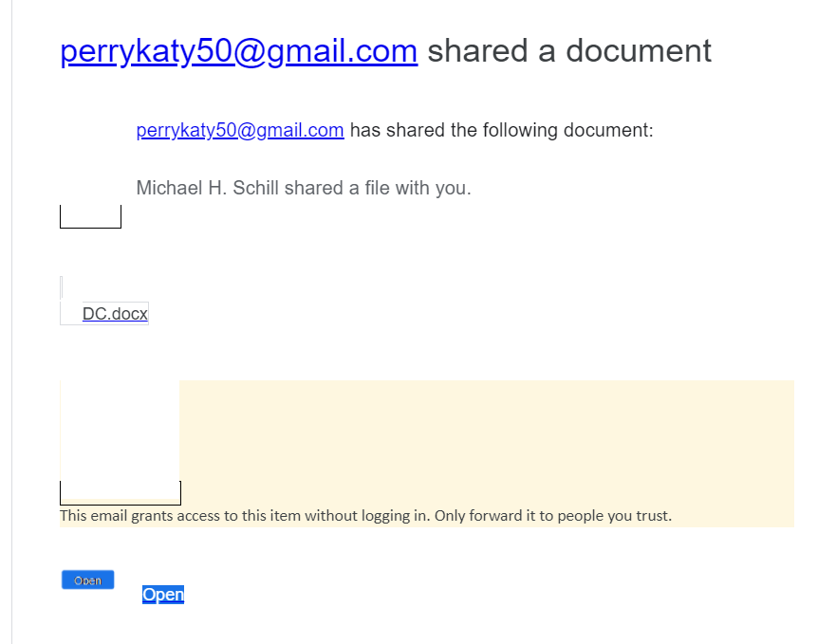
Task: Click the word "trust" ending the access notice
Action: pyautogui.click(x=653, y=516)
